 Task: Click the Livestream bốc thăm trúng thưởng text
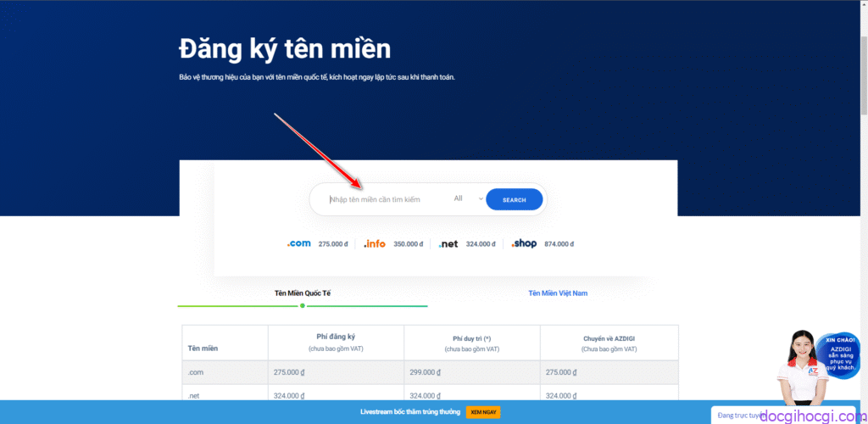[410, 412]
